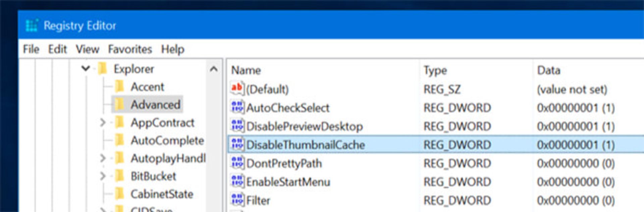644x212 pixels.
Task: Click the EnableStartMenu DWORD icon
Action: [237, 181]
